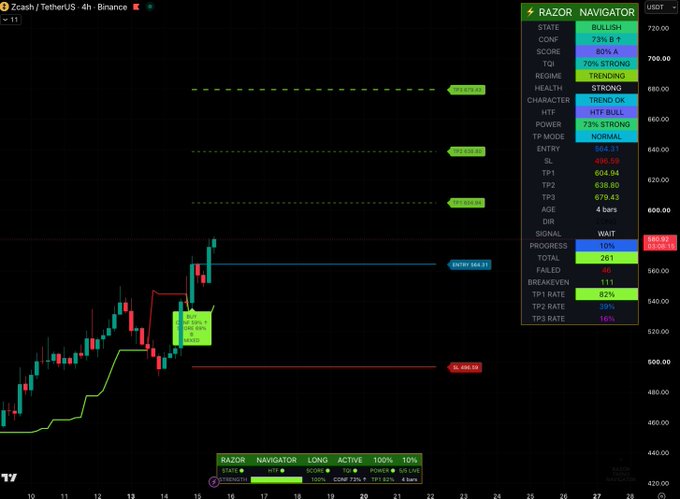Click the TP1 value 604.94 in the table
680x499 pixels.
coord(606,173)
